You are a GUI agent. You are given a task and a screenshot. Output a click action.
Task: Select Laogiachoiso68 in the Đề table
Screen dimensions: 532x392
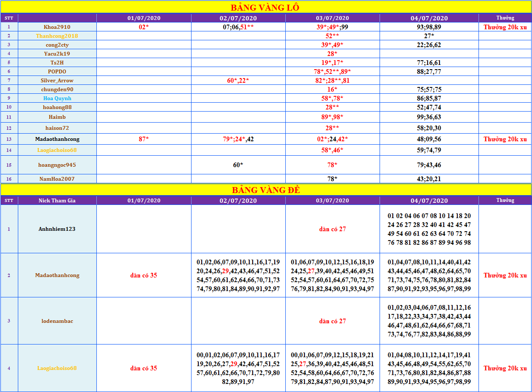click(x=57, y=368)
